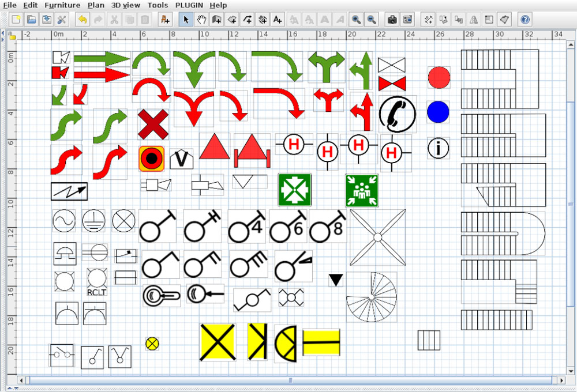The image size is (577, 392).
Task: Click the Create photo camera icon
Action: tap(392, 20)
